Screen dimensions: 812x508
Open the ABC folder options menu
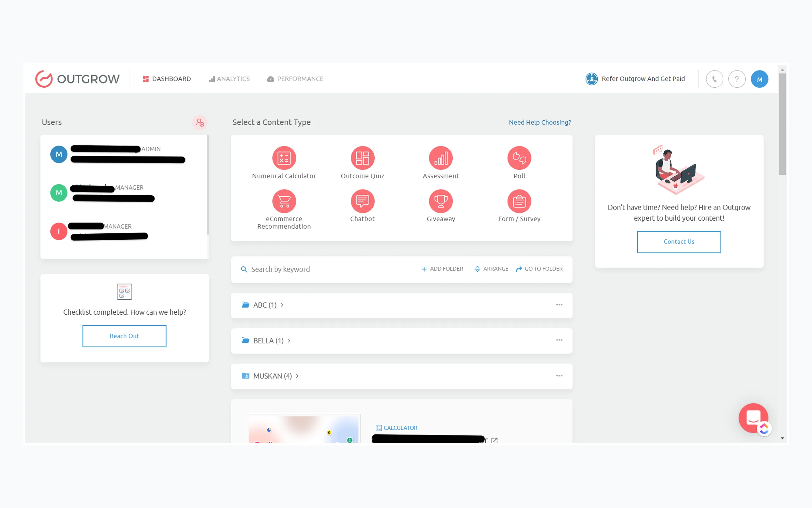559,305
